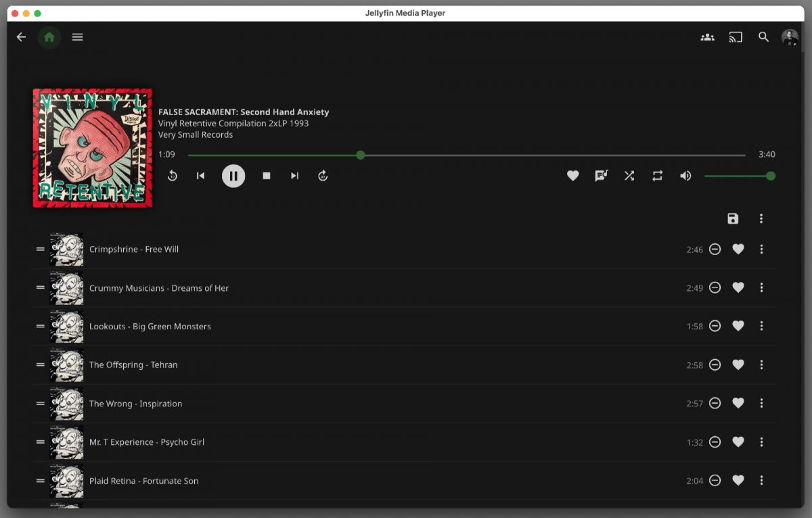Viewport: 812px width, 518px height.
Task: Open the SyncPlay group icon
Action: click(x=707, y=37)
